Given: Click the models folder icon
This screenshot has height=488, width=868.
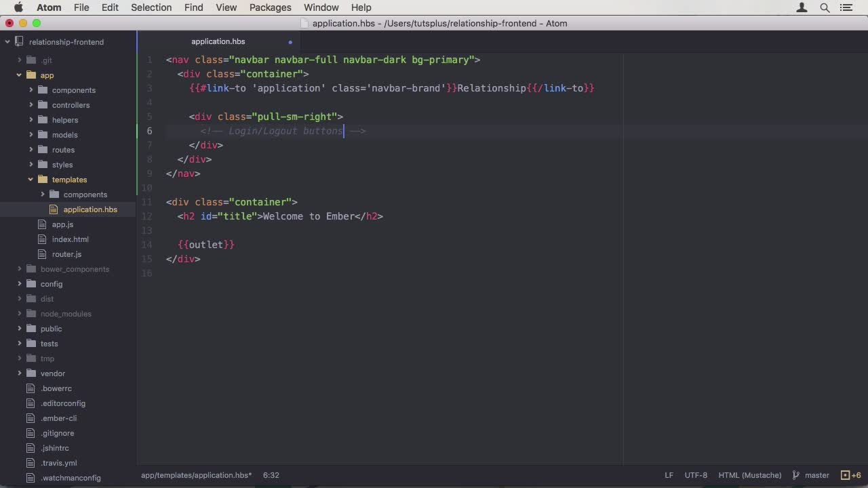Looking at the screenshot, I should (42, 135).
